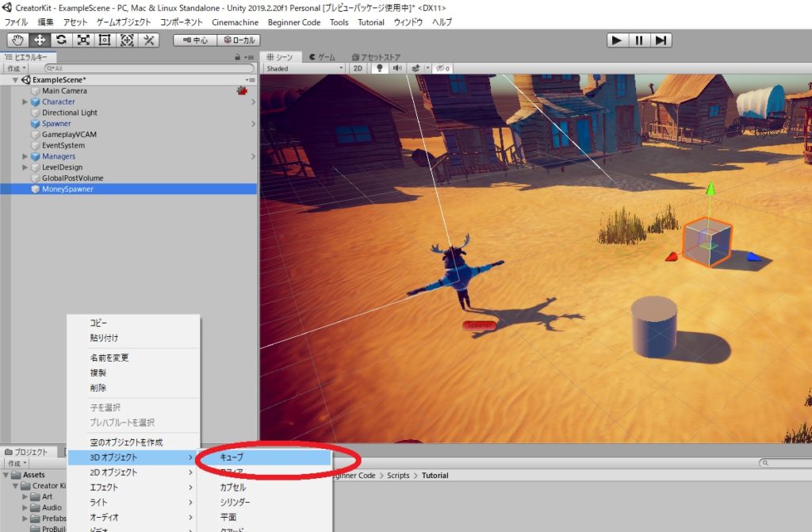The width and height of the screenshot is (812, 532).
Task: Select the Move tool
Action: click(40, 40)
